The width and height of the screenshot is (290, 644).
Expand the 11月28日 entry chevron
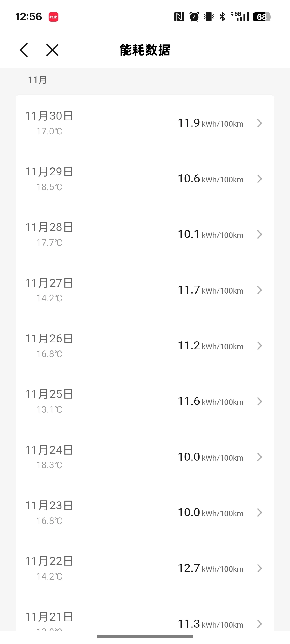pyautogui.click(x=259, y=235)
